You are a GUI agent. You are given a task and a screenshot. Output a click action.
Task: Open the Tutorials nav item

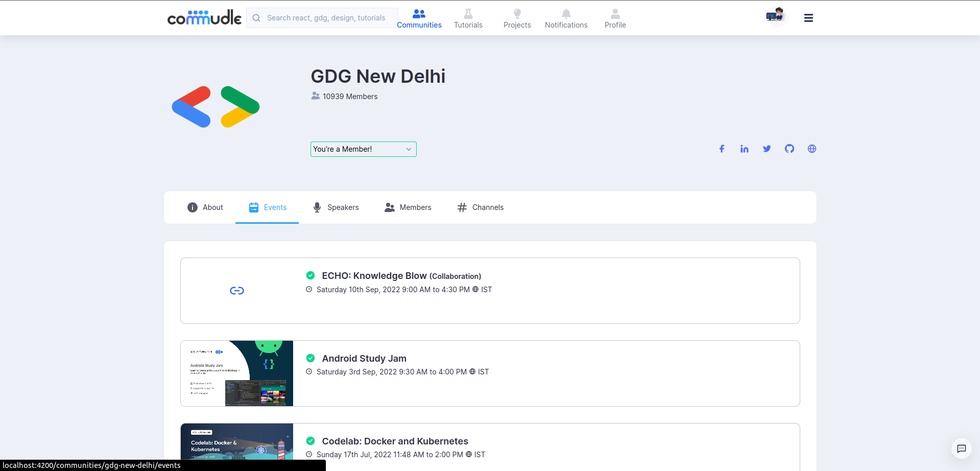(x=468, y=18)
